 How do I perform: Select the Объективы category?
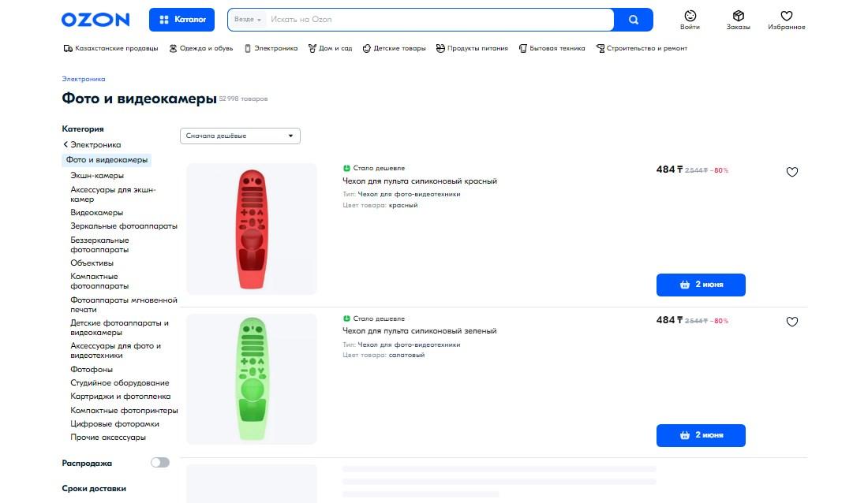click(x=92, y=263)
